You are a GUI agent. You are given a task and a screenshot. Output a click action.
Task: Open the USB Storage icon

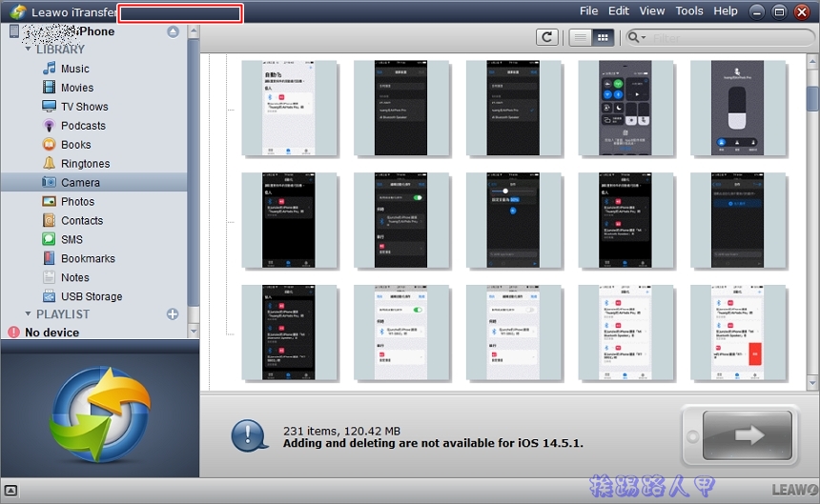tap(50, 296)
